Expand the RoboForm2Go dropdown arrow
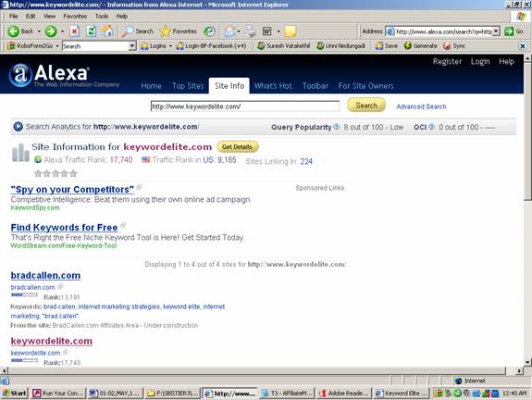Image resolution: width=532 pixels, height=400 pixels. tap(57, 46)
